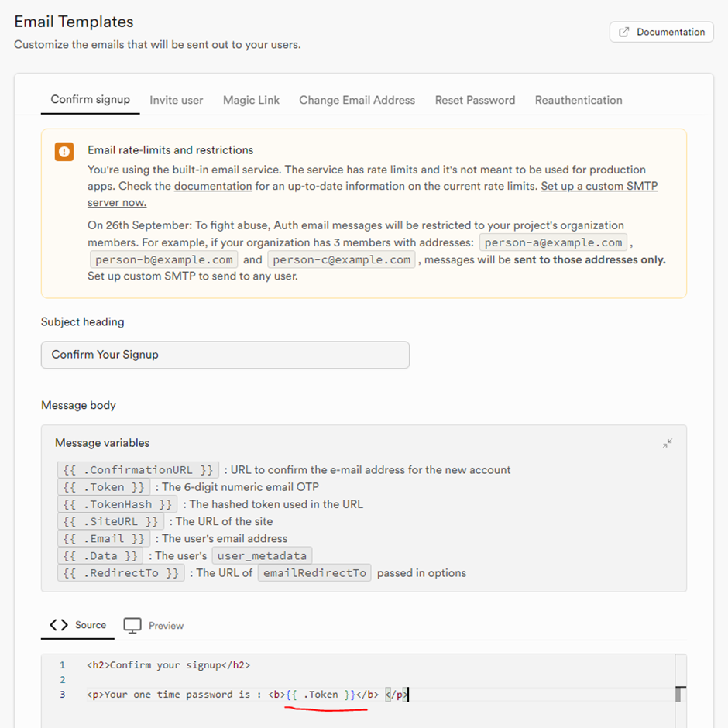Click the code editor scrollbar thumb
Image resolution: width=728 pixels, height=728 pixels.
[x=678, y=694]
